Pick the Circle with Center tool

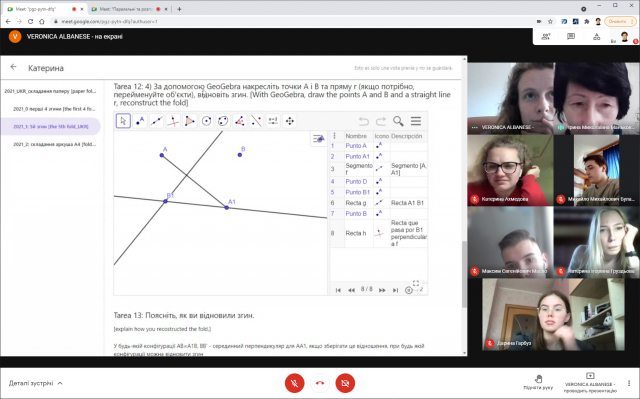tap(207, 121)
